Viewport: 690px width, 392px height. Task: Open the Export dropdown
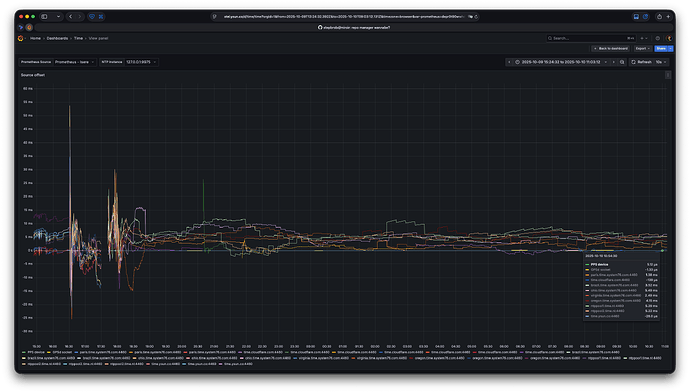(x=642, y=48)
